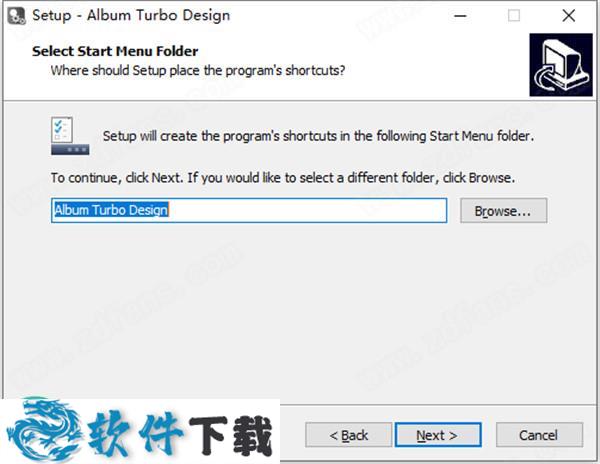Cancel the Album Turbo Design installation
This screenshot has height=464, width=600.
coord(540,435)
